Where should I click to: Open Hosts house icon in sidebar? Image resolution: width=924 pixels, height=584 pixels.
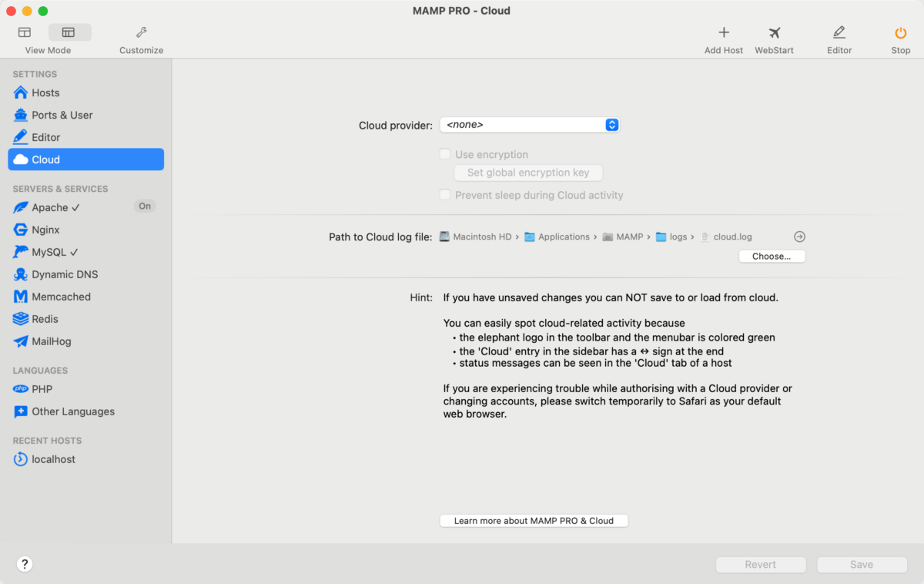point(21,92)
